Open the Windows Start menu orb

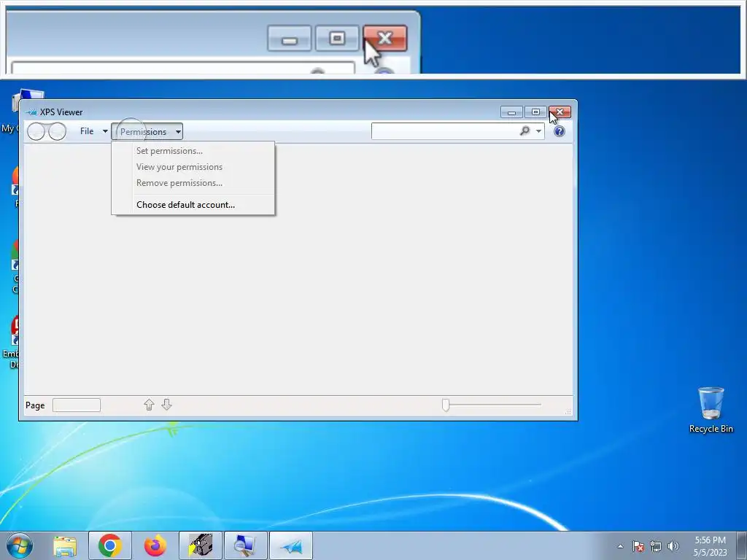20,545
